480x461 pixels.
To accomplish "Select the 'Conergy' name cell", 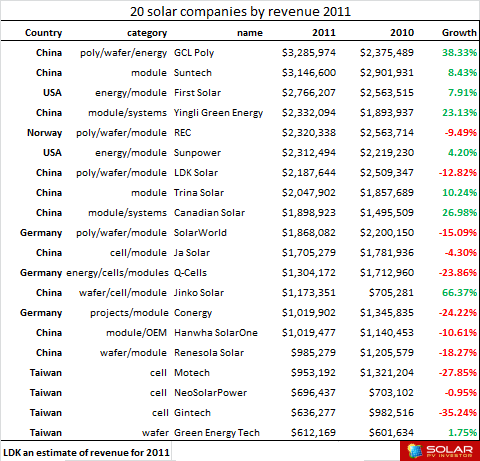I will click(193, 313).
